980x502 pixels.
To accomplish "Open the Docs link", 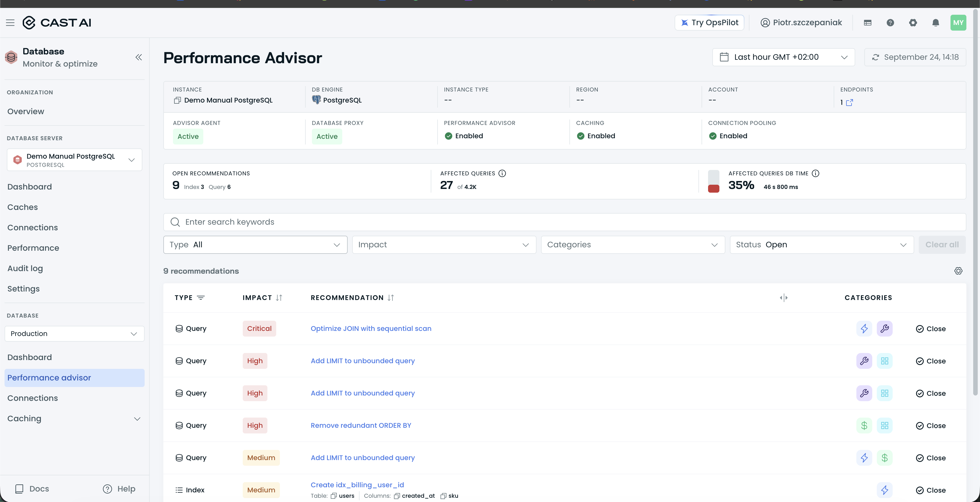I will coord(32,489).
